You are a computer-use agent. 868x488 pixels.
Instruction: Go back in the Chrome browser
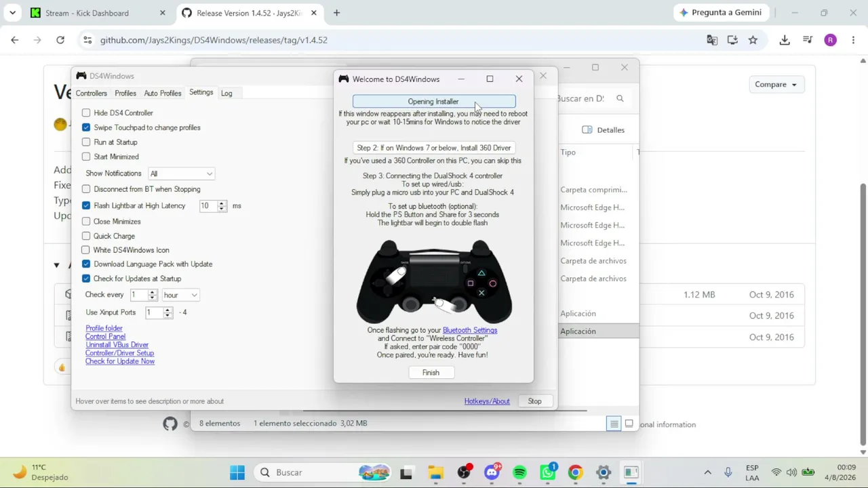14,40
